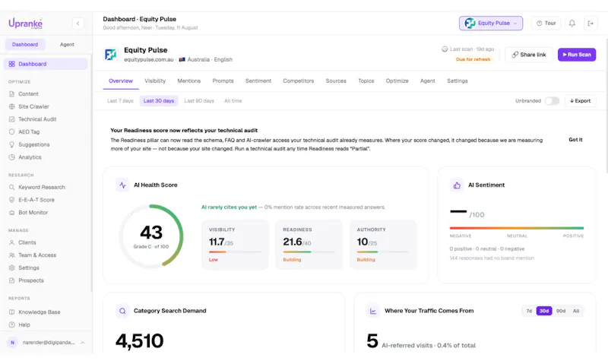Switch to the Competitors tab
The width and height of the screenshot is (608, 364).
click(298, 81)
